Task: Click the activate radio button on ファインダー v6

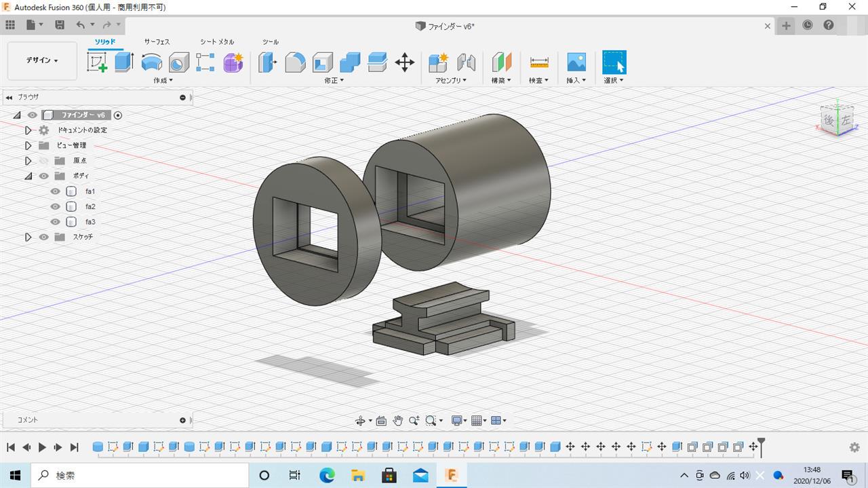Action: [118, 115]
